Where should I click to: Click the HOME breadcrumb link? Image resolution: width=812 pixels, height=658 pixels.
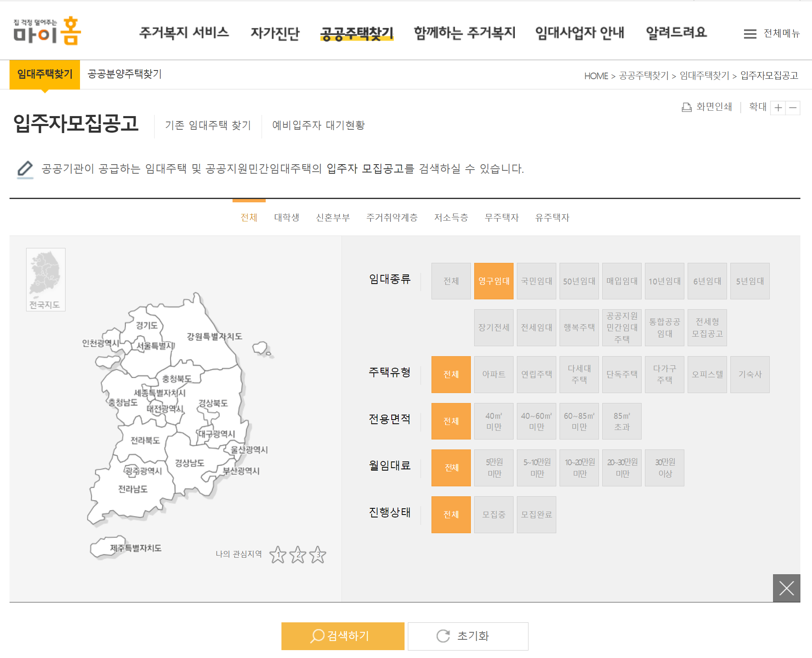(x=596, y=76)
